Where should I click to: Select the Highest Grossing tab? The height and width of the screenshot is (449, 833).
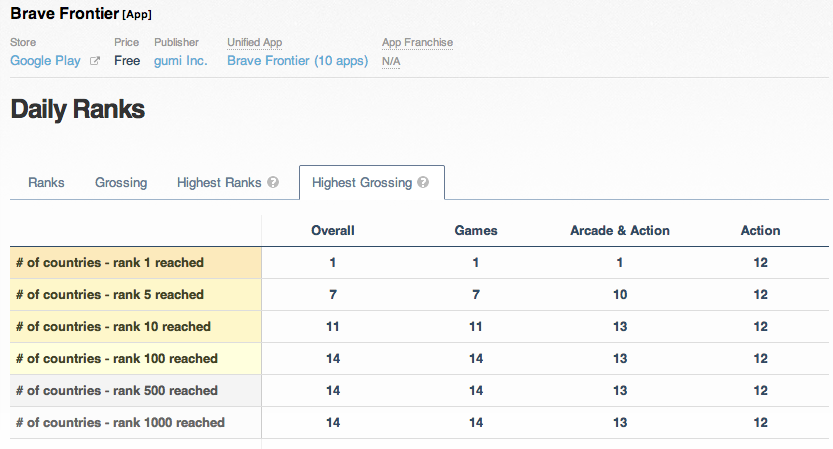[372, 183]
